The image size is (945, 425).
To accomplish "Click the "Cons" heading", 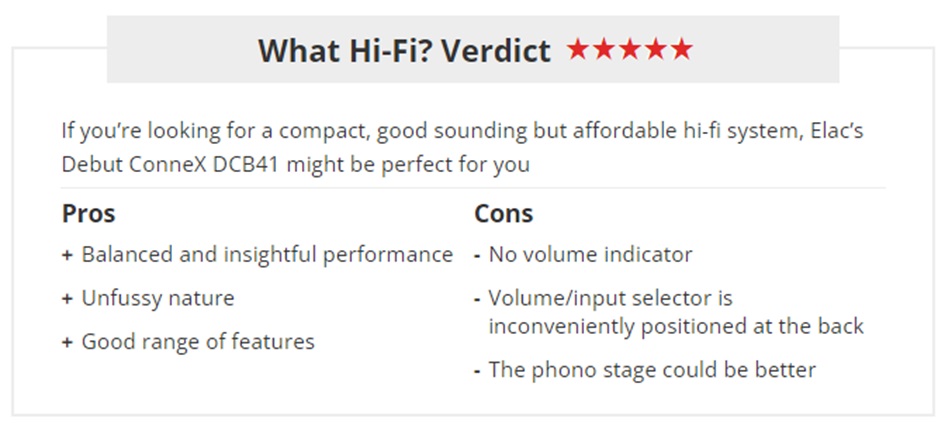I will coord(503,214).
